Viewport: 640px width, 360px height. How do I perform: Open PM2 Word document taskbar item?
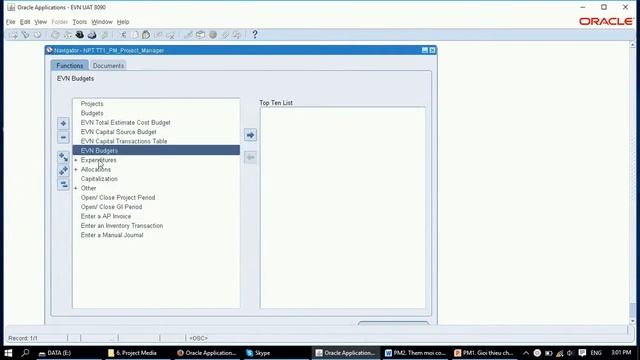(x=415, y=353)
